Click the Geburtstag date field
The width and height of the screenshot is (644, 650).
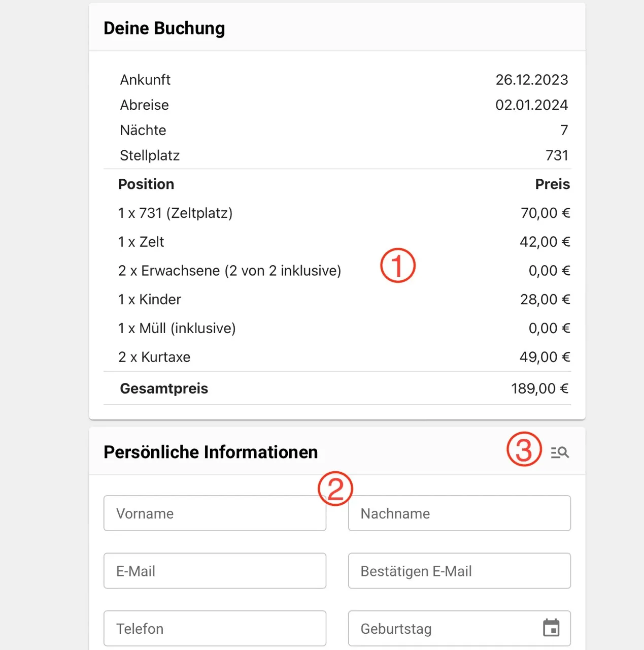442,629
